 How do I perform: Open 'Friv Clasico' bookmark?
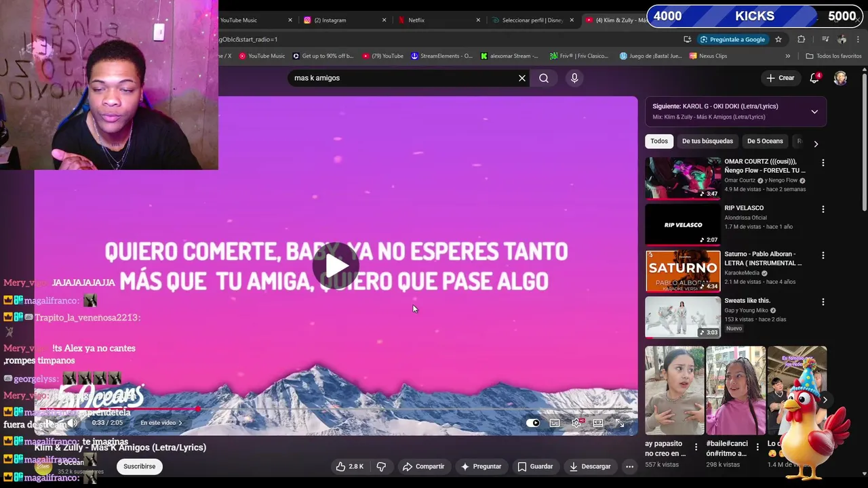coord(579,56)
